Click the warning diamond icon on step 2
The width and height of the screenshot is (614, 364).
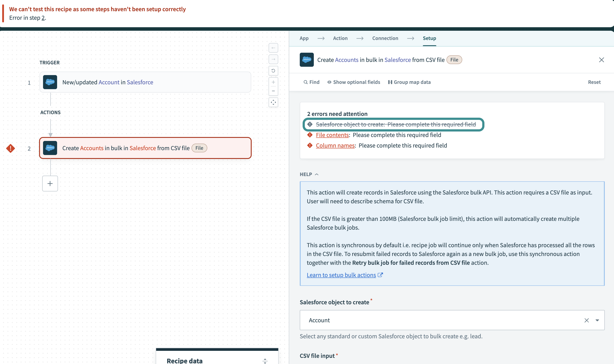point(10,148)
